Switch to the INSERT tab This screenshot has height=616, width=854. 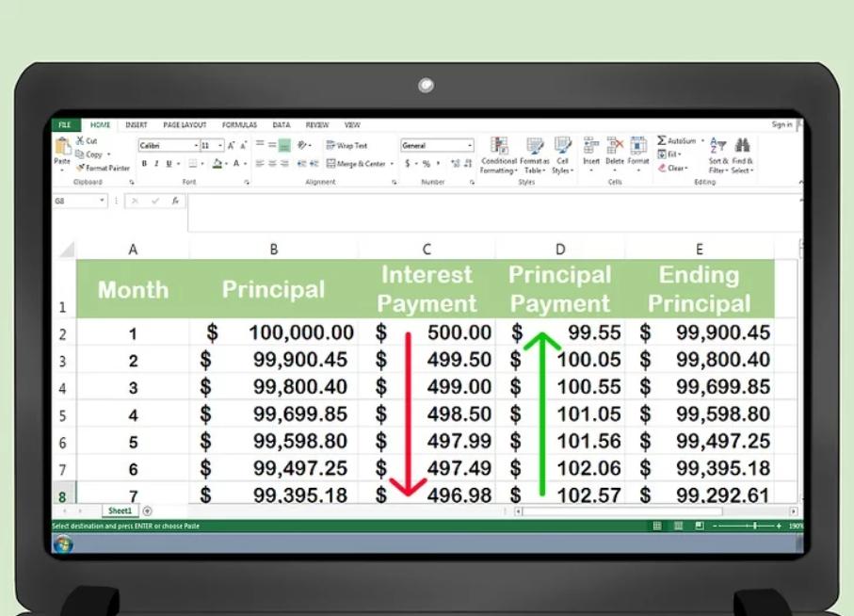pyautogui.click(x=137, y=124)
